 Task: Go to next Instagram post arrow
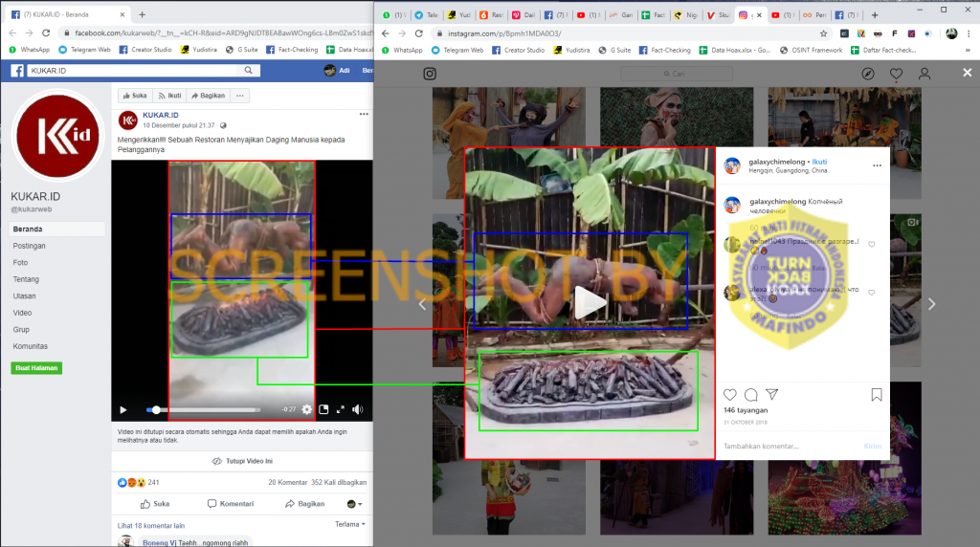click(x=932, y=304)
